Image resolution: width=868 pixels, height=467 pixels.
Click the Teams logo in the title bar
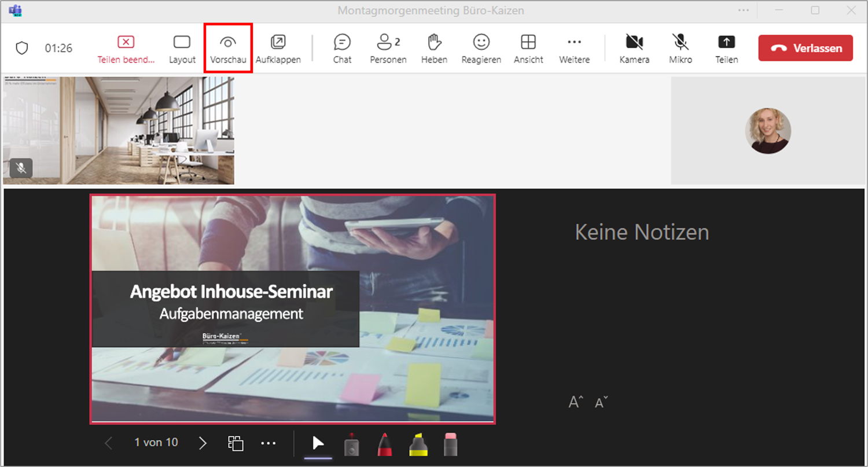point(15,10)
